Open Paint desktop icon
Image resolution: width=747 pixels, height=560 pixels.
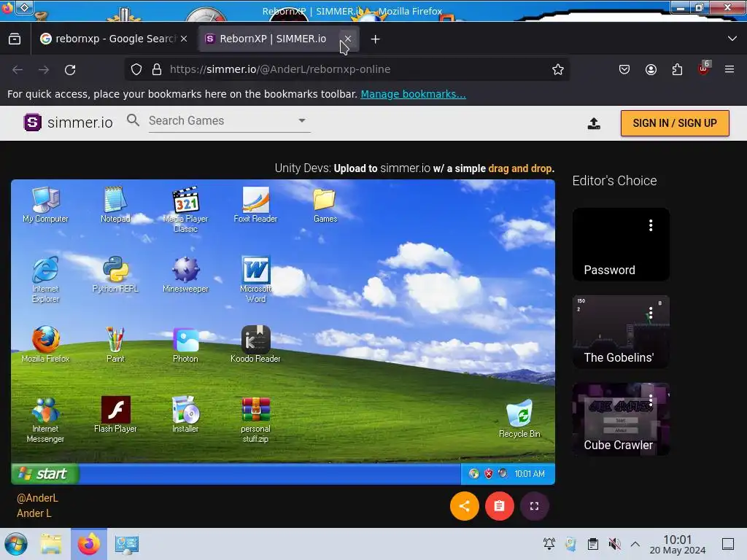(x=115, y=344)
